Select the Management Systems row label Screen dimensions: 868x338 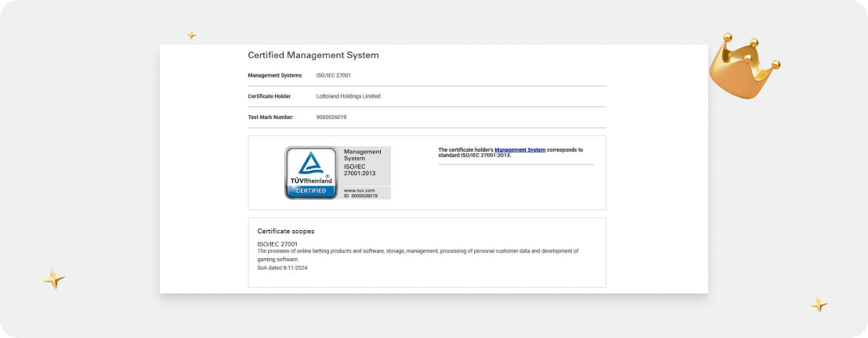[x=274, y=75]
